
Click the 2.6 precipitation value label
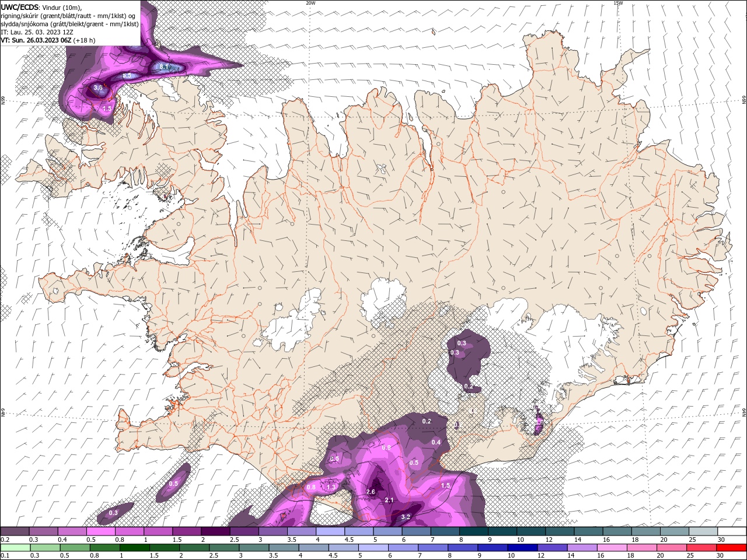371,492
